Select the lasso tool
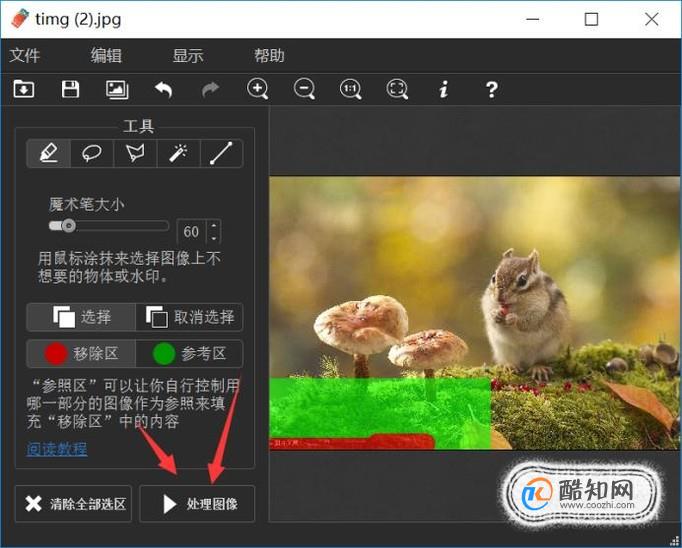 pyautogui.click(x=92, y=154)
